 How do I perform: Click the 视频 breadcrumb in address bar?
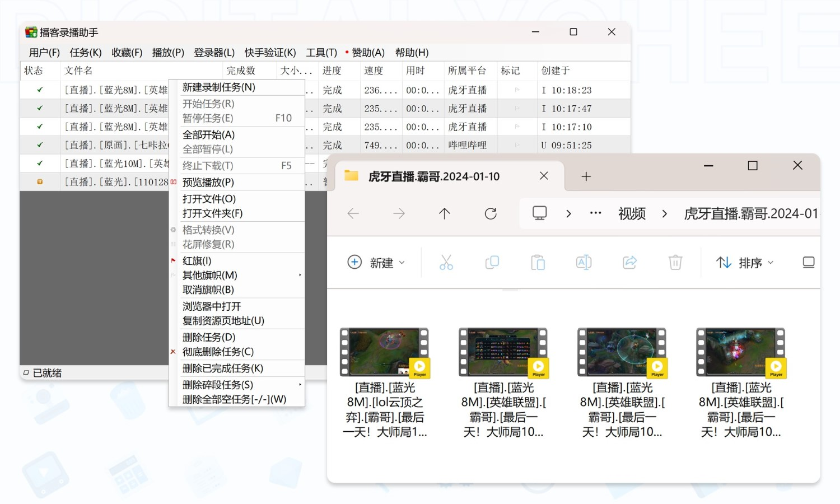coord(632,213)
